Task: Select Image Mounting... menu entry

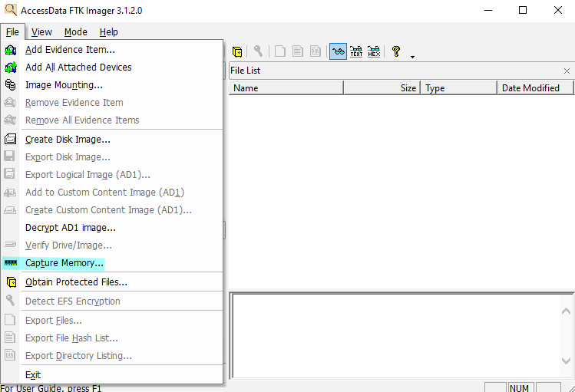Action: pyautogui.click(x=112, y=85)
